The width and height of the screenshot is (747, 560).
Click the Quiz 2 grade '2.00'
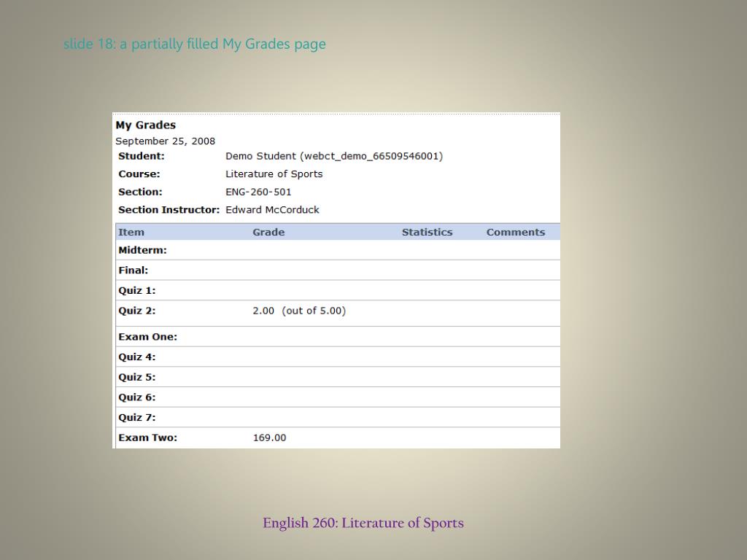(x=263, y=311)
